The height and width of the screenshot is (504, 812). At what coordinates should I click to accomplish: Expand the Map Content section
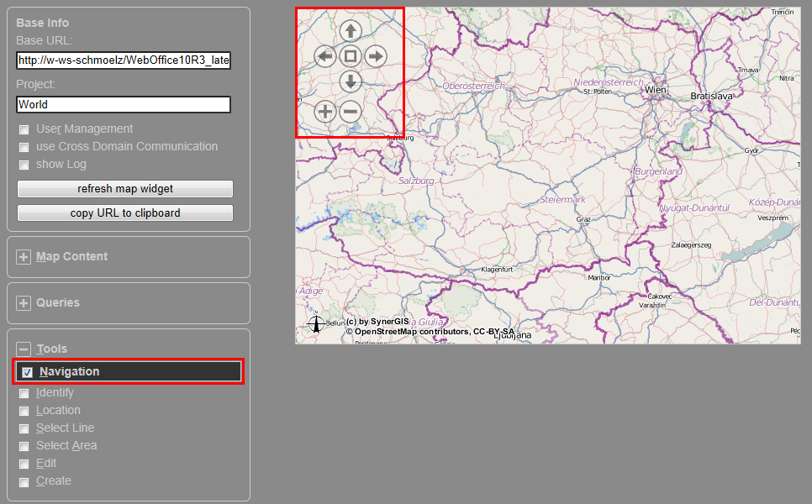click(24, 257)
